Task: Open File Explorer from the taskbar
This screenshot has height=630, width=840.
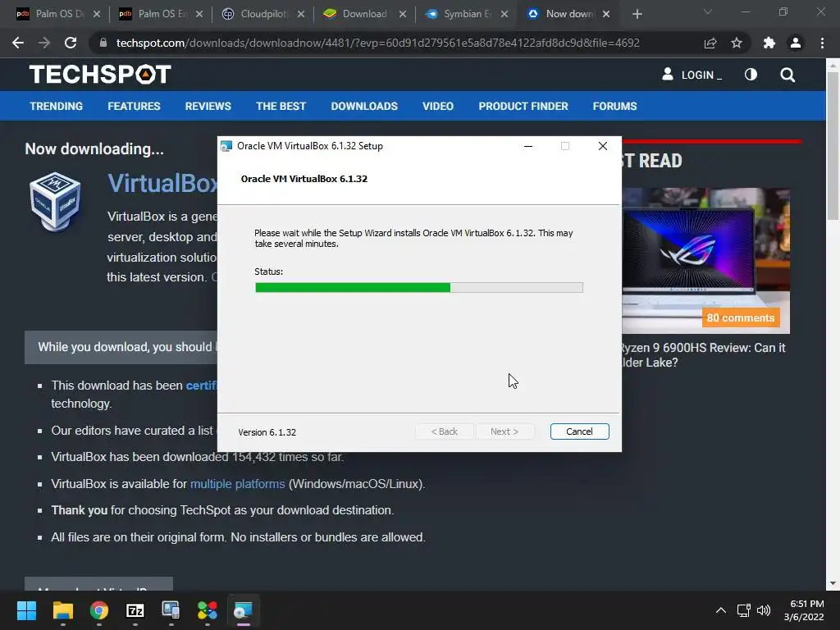Action: click(x=62, y=610)
